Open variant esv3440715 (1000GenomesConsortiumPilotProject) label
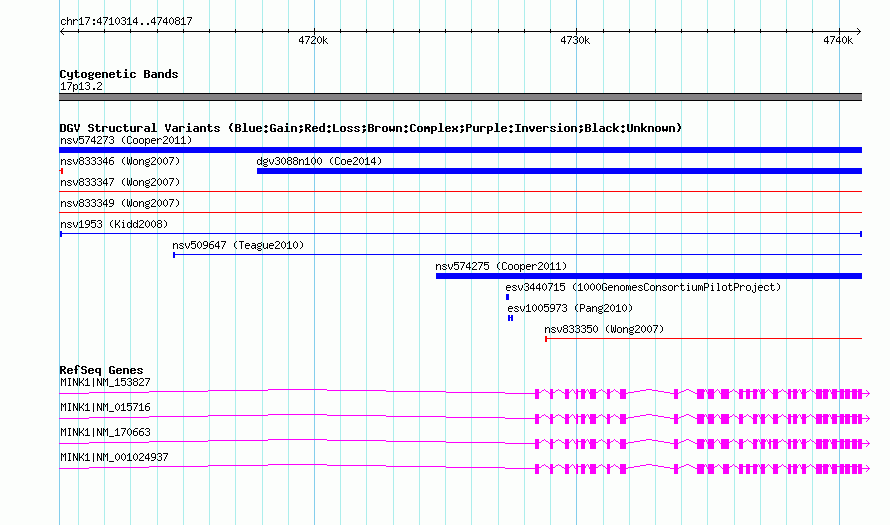Screen dimensions: 890x525 pyautogui.click(x=643, y=287)
